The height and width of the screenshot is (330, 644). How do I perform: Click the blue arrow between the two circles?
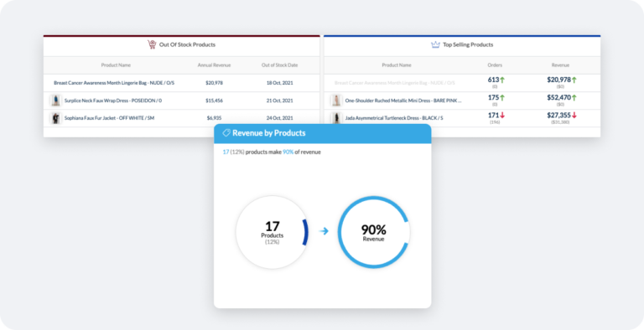tap(324, 231)
